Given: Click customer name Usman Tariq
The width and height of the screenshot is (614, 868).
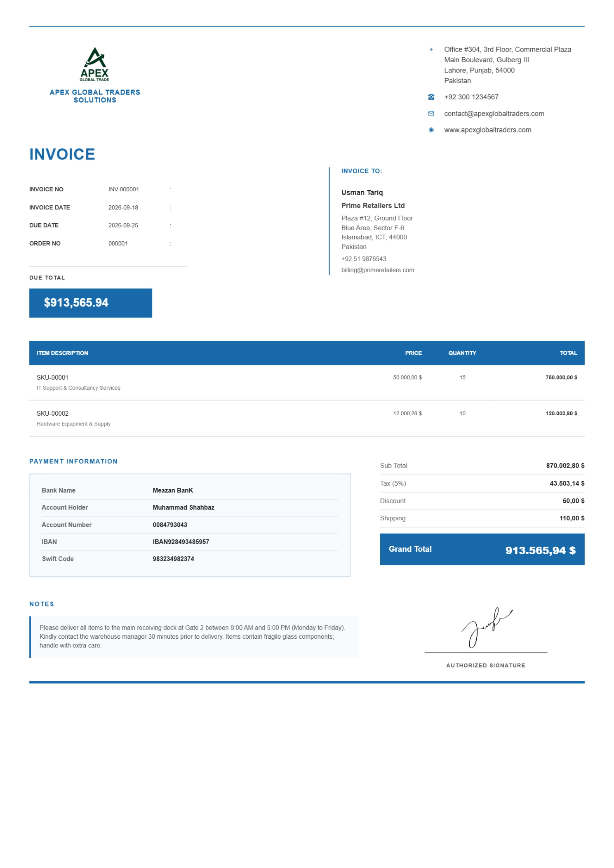Looking at the screenshot, I should [362, 192].
